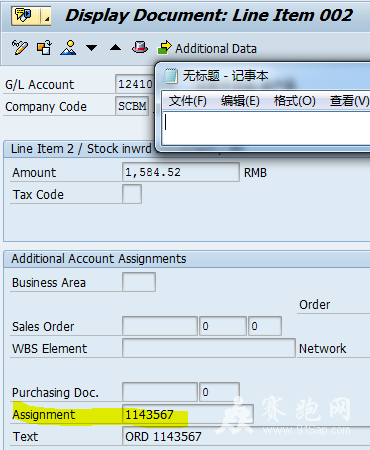Viewport: 370px width, 450px height.
Task: Click the G/L Account field
Action: click(x=135, y=84)
